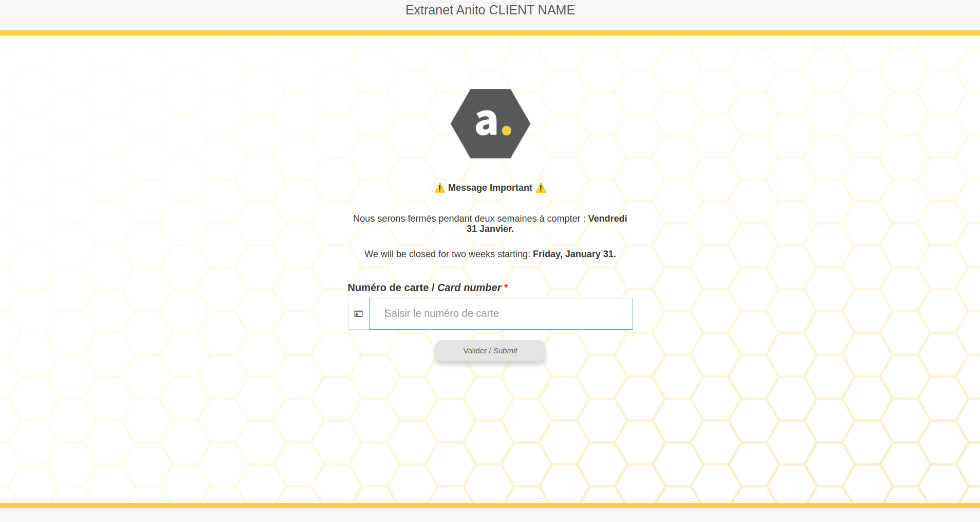Image resolution: width=980 pixels, height=522 pixels.
Task: Click the Extranet Anito CLIENT NAME title
Action: click(490, 10)
